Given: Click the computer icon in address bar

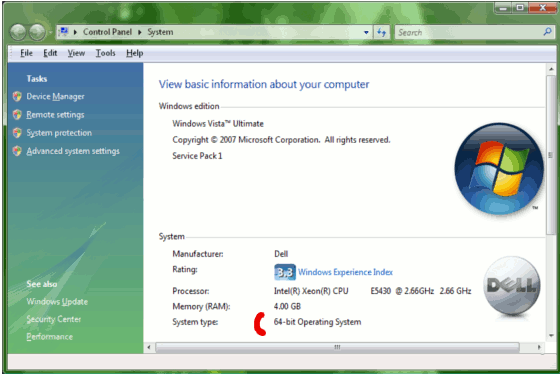Looking at the screenshot, I should pyautogui.click(x=64, y=32).
